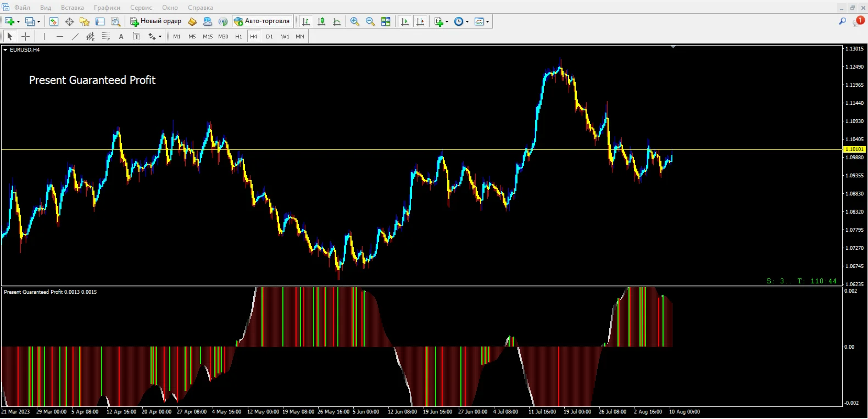Select the Crosshair tool
Viewport: 868px width, 419px height.
click(x=25, y=36)
